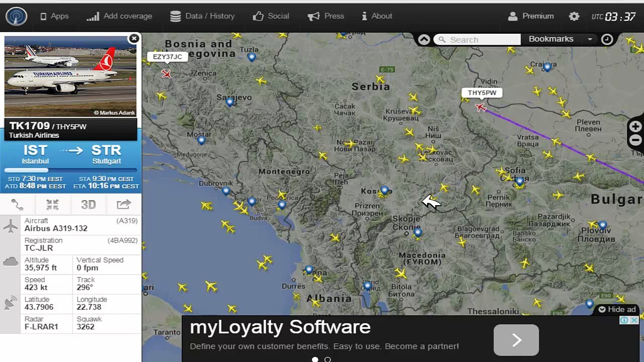The height and width of the screenshot is (362, 644).
Task: Click the squawk code 3262
Action: pyautogui.click(x=86, y=327)
